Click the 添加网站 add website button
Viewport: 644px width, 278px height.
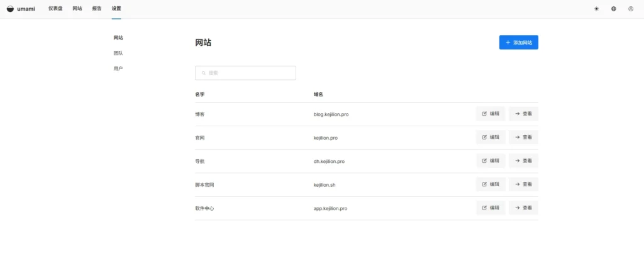pyautogui.click(x=518, y=42)
